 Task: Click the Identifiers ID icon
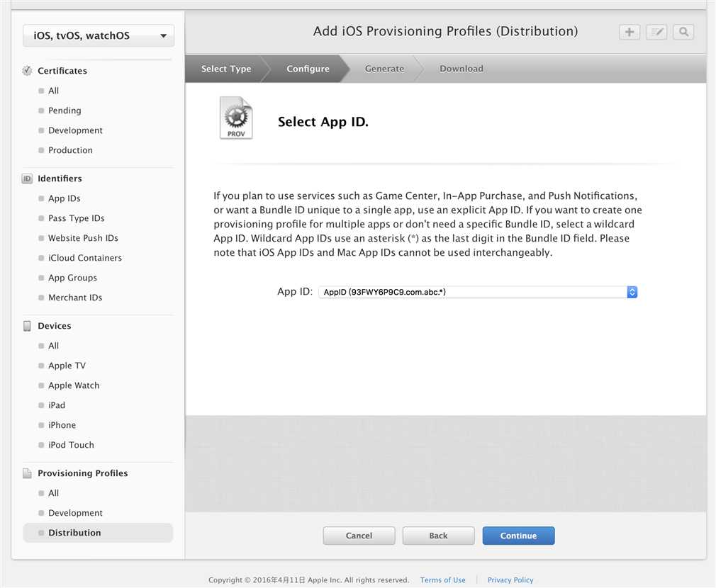coord(28,179)
